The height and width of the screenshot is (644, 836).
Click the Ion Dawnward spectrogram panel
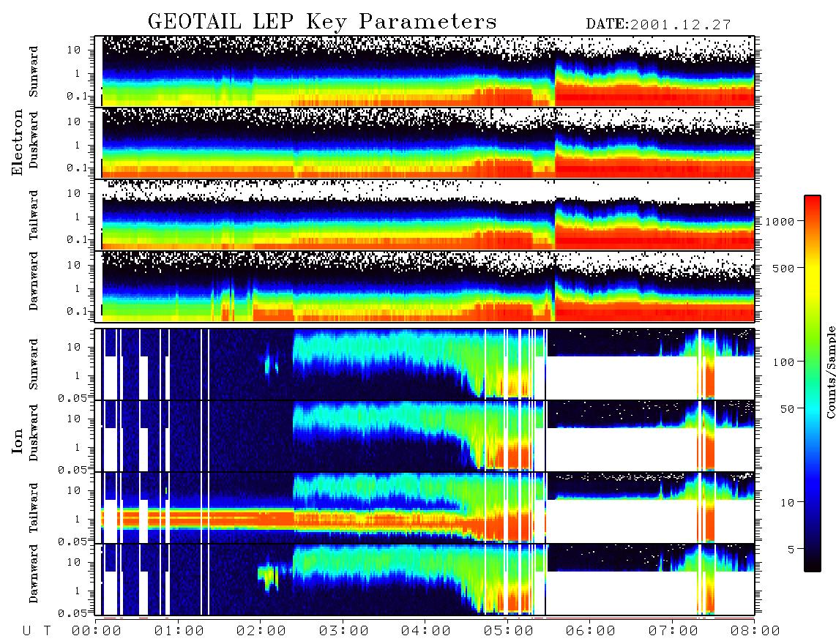425,580
